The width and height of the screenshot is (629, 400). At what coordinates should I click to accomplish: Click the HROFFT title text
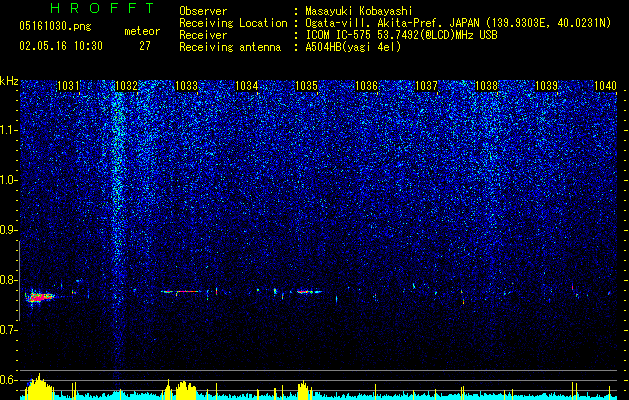point(102,8)
